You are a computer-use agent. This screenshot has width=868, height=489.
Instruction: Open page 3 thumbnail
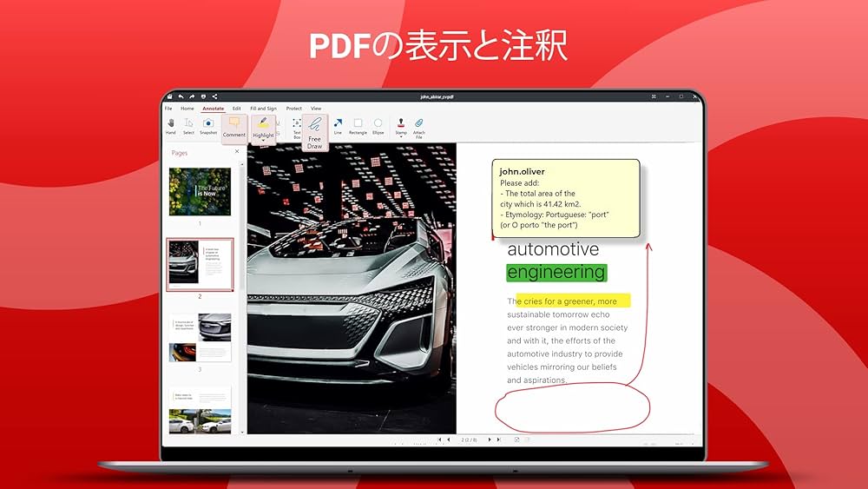click(x=200, y=338)
